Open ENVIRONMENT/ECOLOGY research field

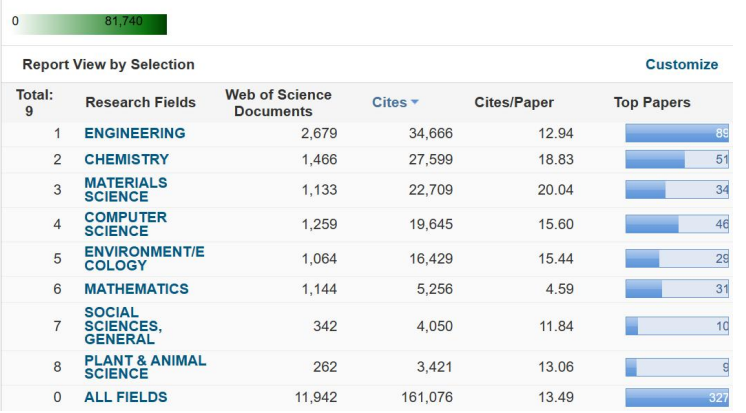144,258
